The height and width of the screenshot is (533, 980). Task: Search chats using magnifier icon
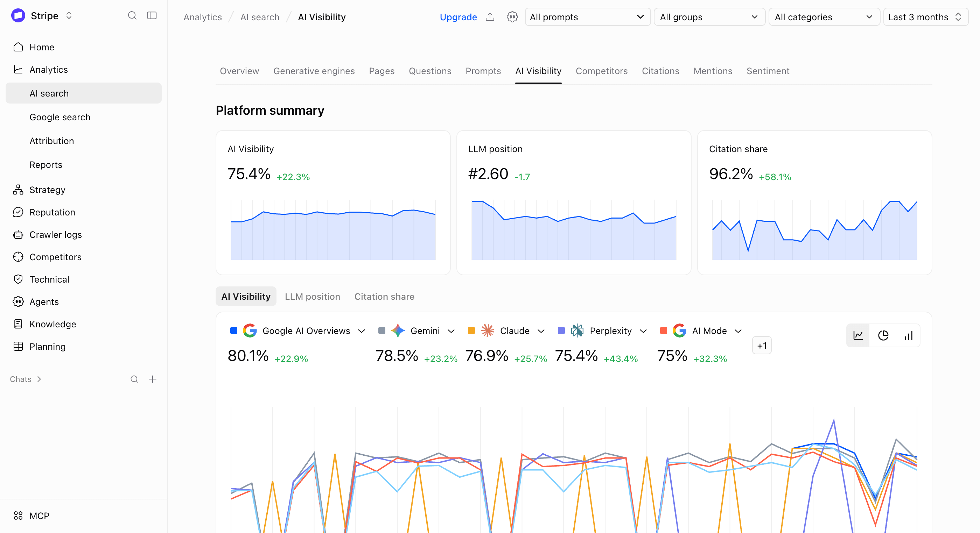[134, 379]
